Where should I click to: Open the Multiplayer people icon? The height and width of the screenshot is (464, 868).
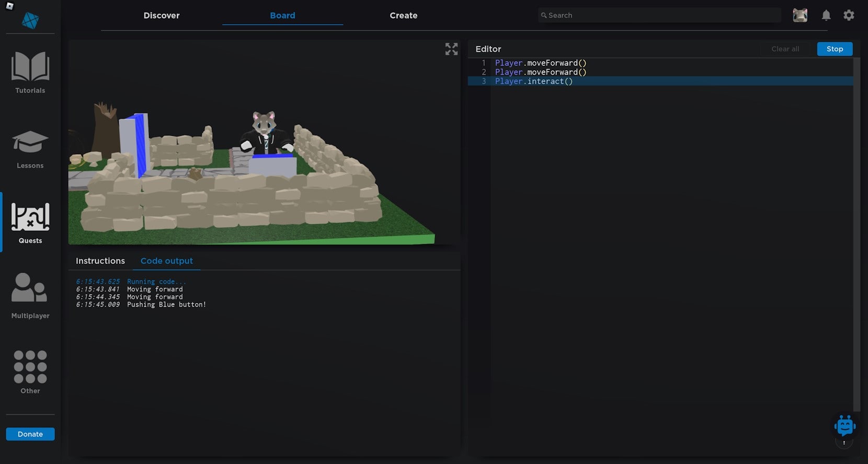tap(30, 288)
